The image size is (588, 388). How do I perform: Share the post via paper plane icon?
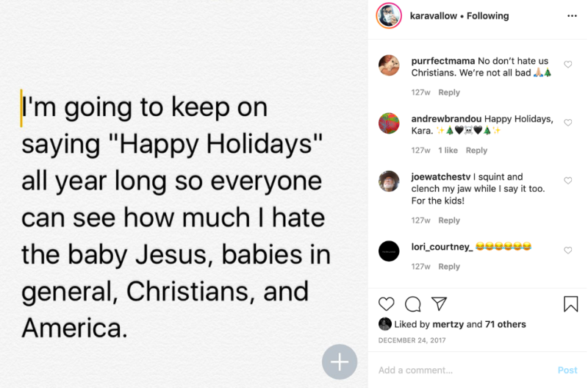tap(439, 303)
